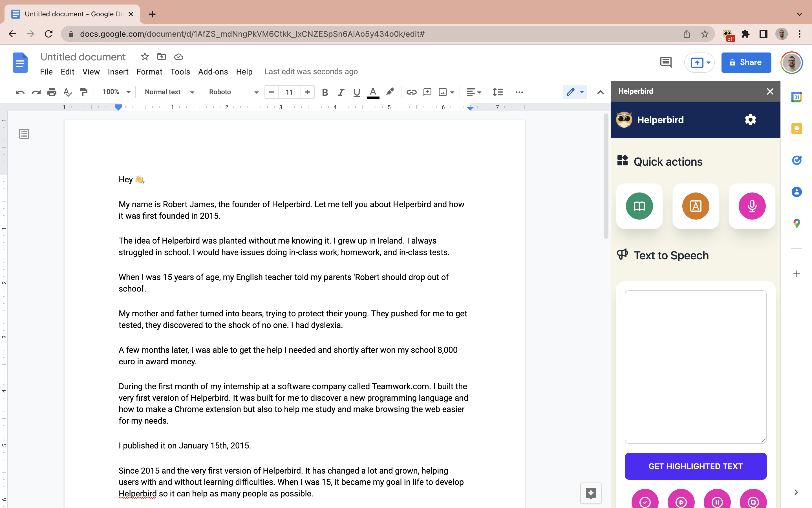Select the Paint format tool
The height and width of the screenshot is (508, 812).
83,92
